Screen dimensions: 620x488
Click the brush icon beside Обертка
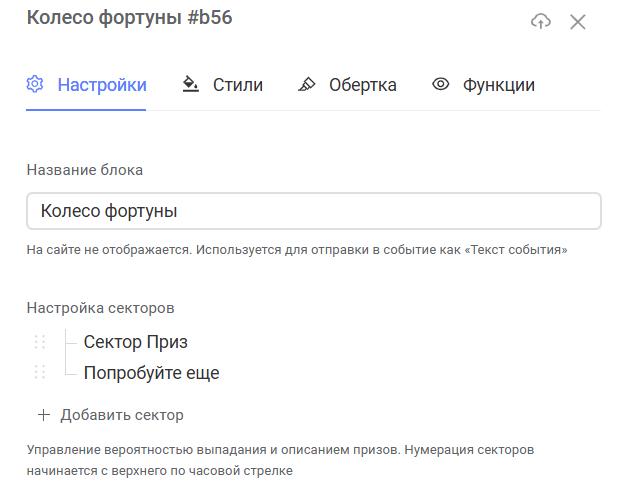pos(307,84)
